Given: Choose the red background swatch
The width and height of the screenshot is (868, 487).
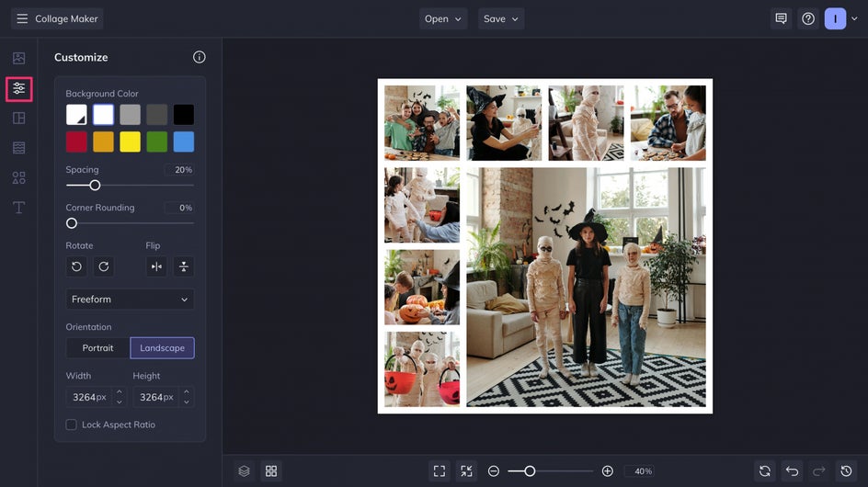Looking at the screenshot, I should (x=76, y=142).
